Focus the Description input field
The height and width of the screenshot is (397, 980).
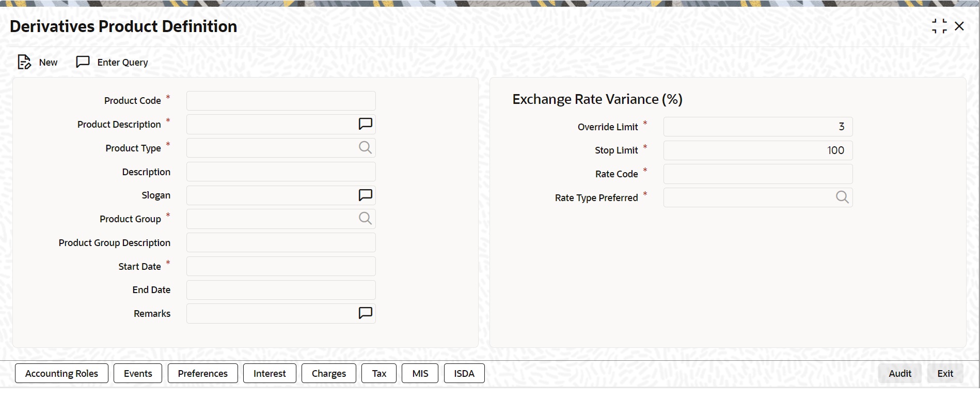(281, 172)
